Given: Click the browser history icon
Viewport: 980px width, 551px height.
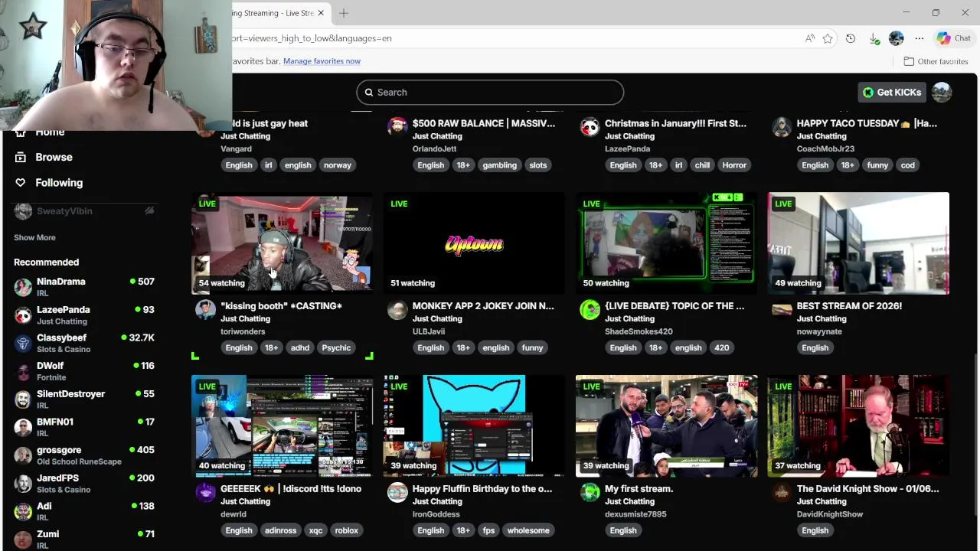Looking at the screenshot, I should 851,38.
